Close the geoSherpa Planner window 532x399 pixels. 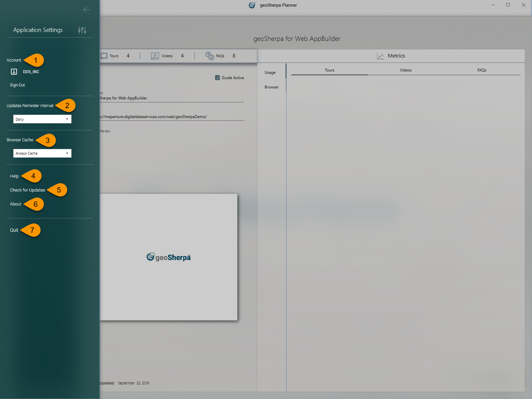point(524,5)
